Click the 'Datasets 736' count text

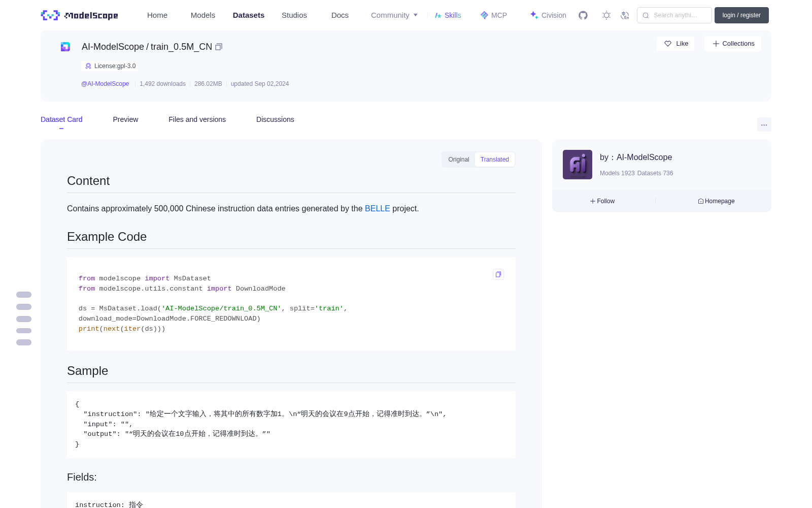tap(655, 173)
